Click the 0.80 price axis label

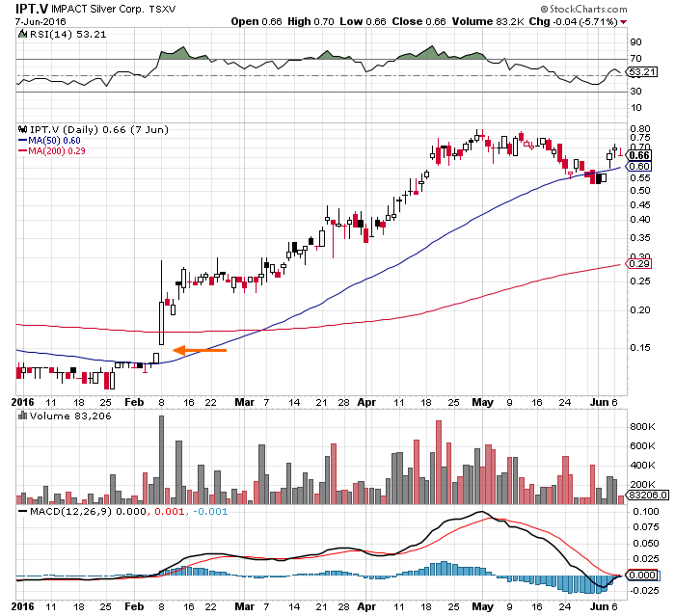click(640, 129)
